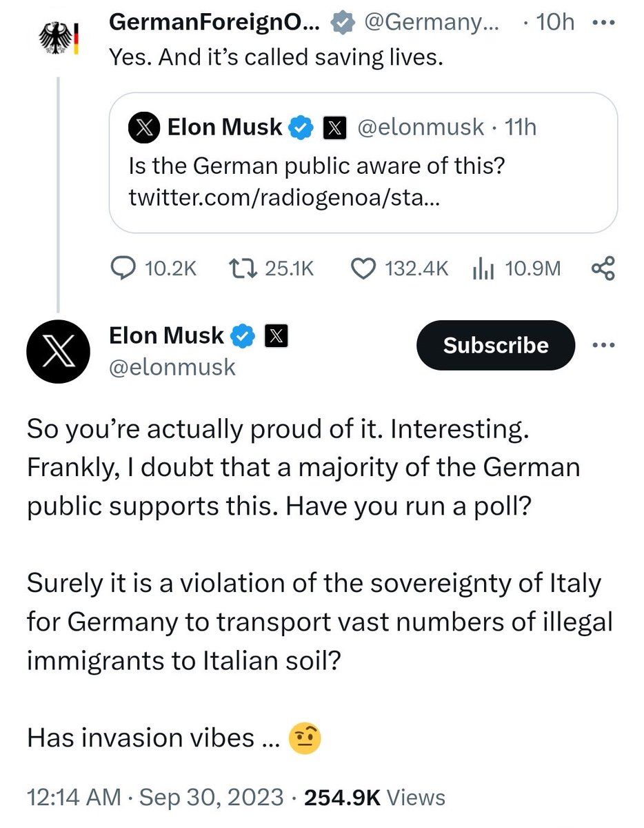
Task: Click the gray verified badge next to GermanForeignO...
Action: pyautogui.click(x=342, y=23)
